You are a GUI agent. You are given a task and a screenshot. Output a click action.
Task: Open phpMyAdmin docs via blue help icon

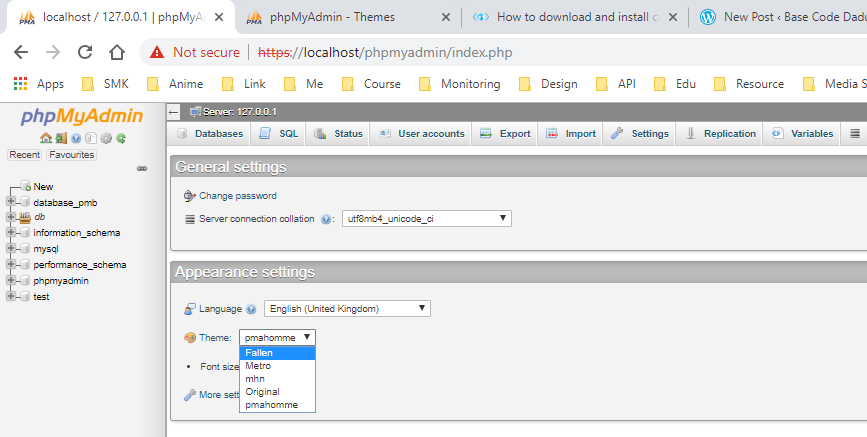point(76,138)
